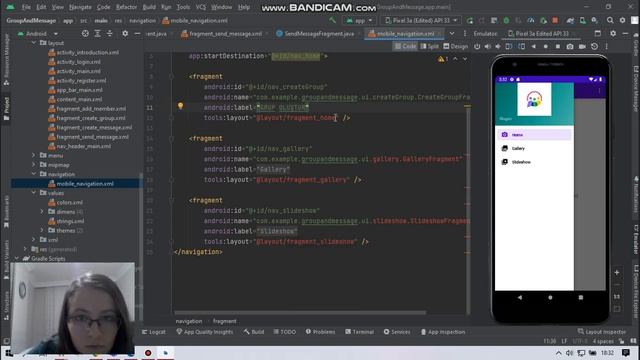Open emulator snapshots history icon
The image size is (640, 360).
click(594, 47)
